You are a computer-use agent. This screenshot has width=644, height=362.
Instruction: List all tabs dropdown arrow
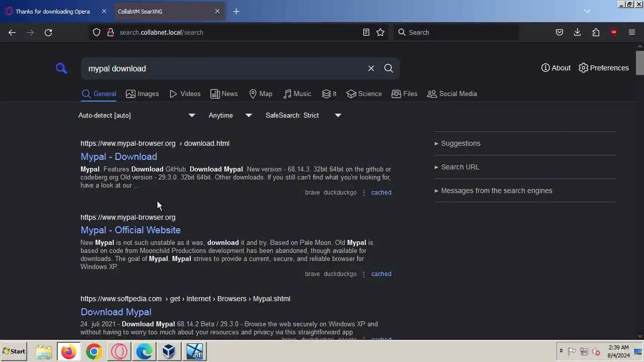587,11
